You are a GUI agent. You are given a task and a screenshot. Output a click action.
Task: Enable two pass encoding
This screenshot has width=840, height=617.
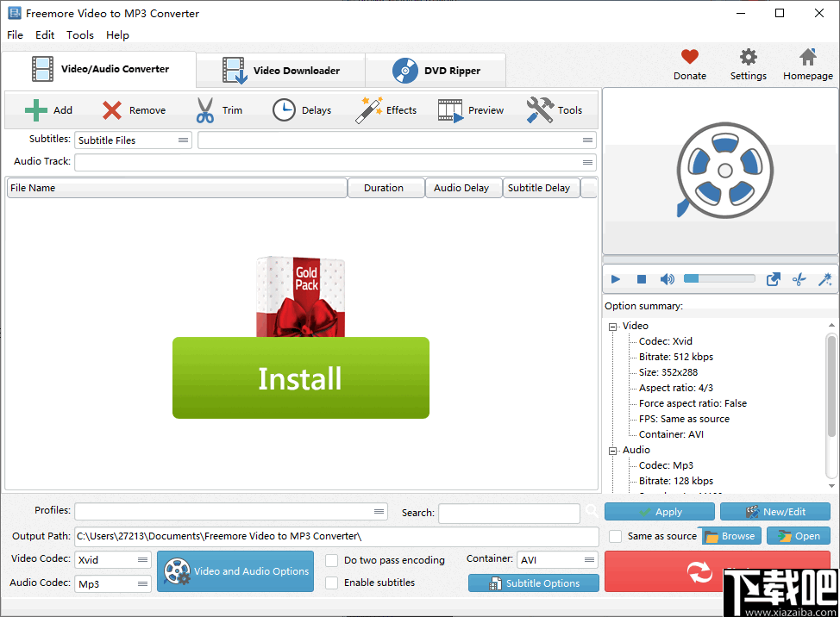[x=331, y=560]
